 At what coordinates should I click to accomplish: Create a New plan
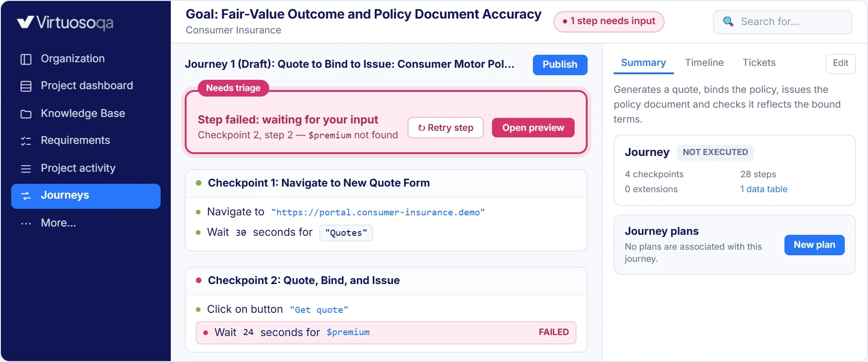[814, 245]
